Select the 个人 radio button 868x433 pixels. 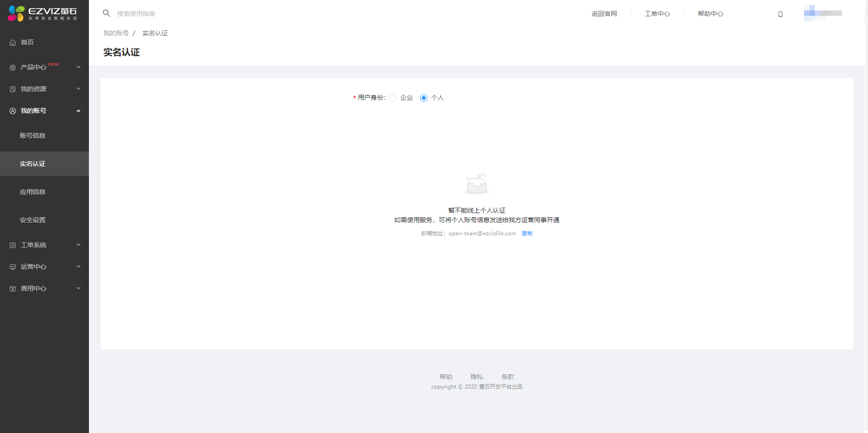[x=424, y=98]
